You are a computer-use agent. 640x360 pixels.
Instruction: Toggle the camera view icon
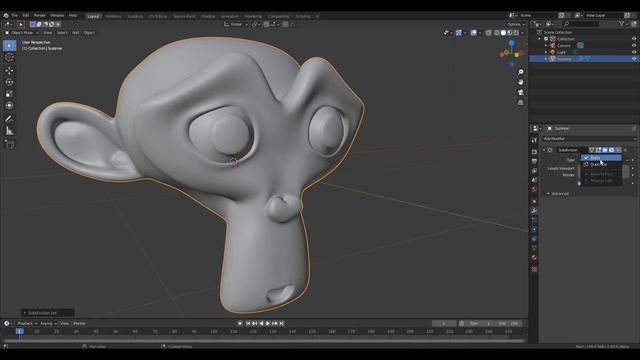520,92
